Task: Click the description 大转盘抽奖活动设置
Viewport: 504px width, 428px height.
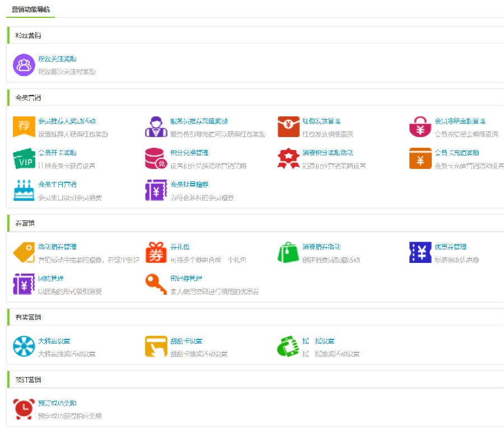Action: (67, 354)
